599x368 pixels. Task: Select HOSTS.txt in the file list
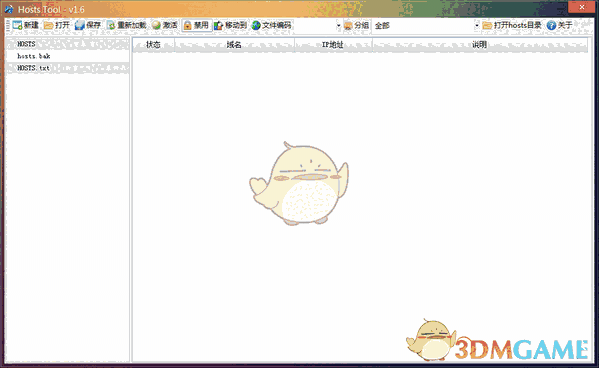(x=68, y=68)
